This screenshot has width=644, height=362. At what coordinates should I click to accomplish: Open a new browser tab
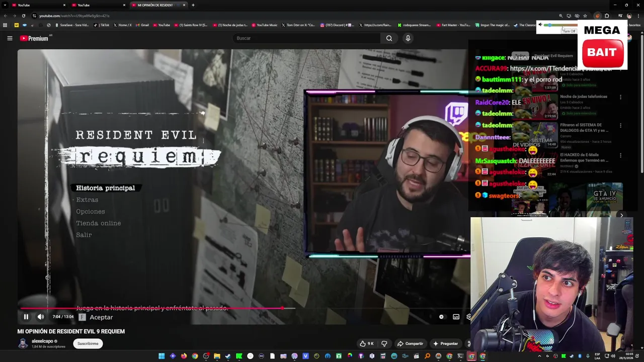(193, 5)
